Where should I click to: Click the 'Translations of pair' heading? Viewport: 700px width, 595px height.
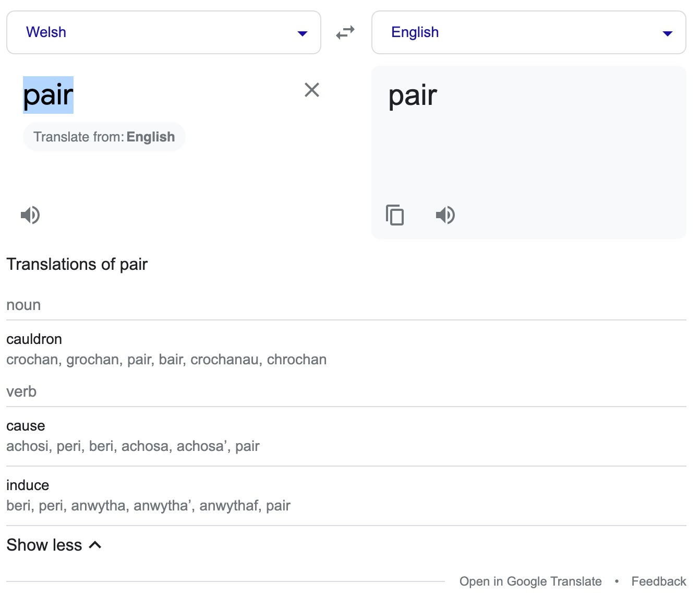[77, 264]
